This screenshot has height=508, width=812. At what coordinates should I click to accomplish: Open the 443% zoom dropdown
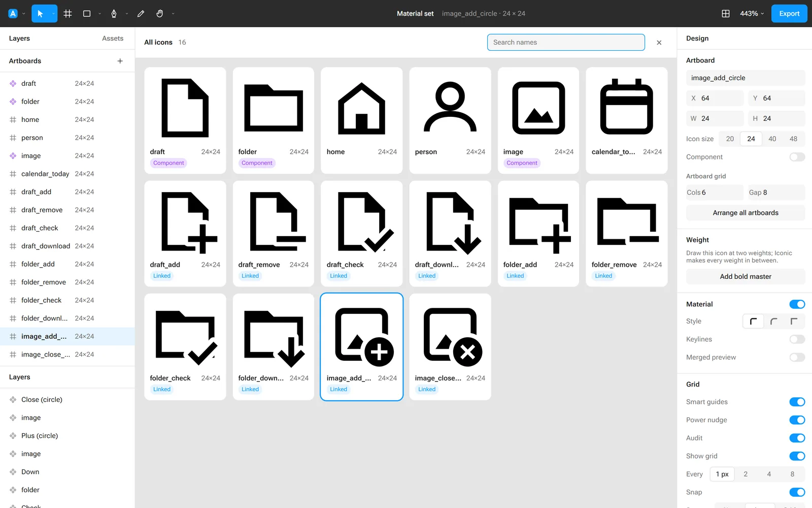coord(752,14)
